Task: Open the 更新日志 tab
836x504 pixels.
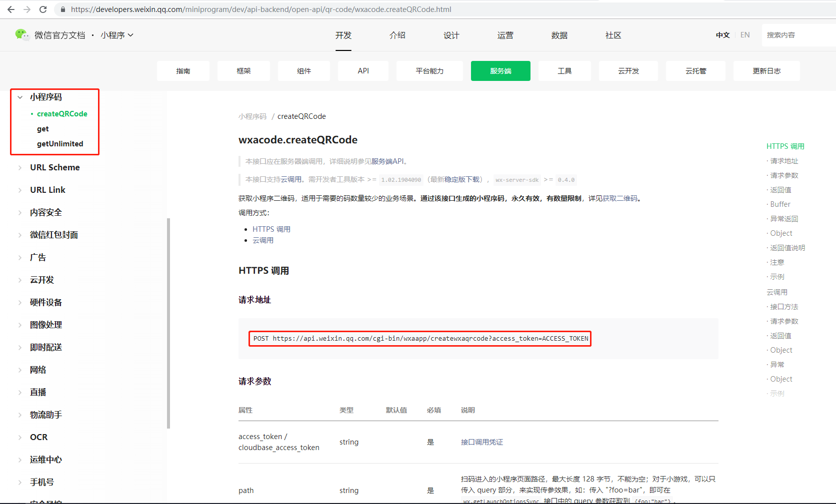Action: tap(766, 71)
